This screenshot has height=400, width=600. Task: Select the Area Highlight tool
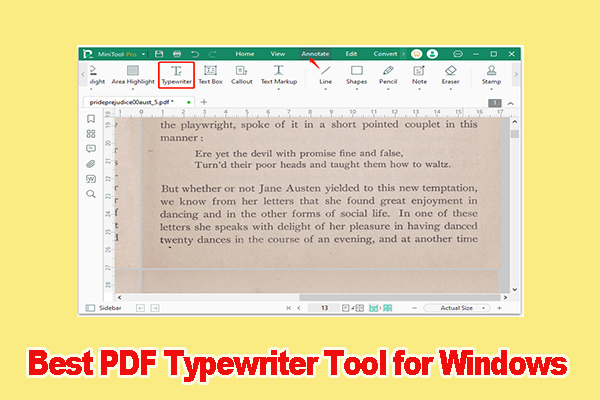133,75
